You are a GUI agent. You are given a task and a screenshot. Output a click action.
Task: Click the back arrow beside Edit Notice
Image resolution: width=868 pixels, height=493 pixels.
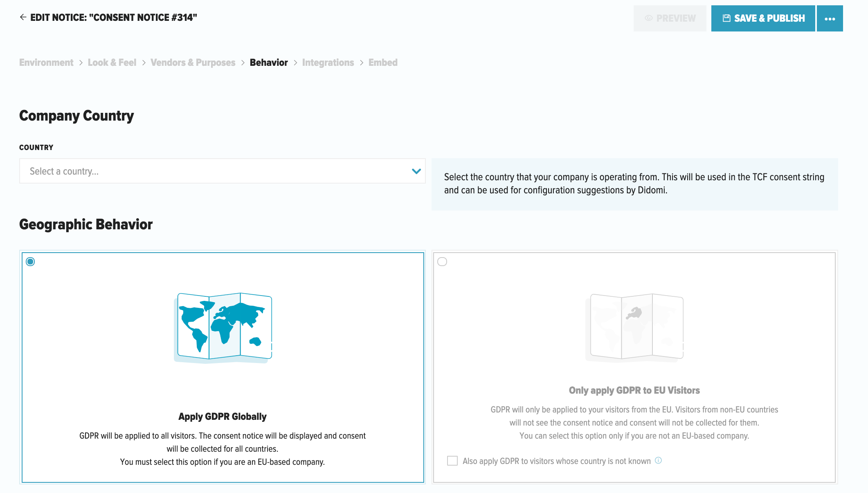pos(23,17)
